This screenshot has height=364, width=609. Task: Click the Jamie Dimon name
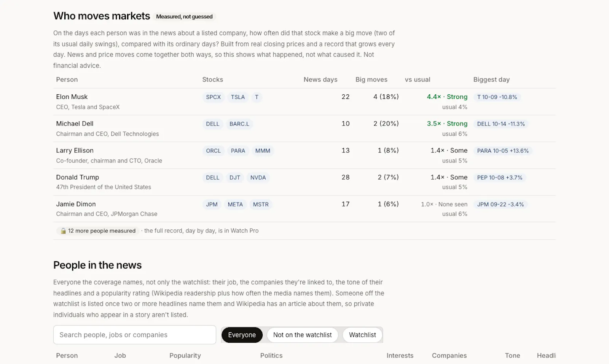tap(76, 204)
